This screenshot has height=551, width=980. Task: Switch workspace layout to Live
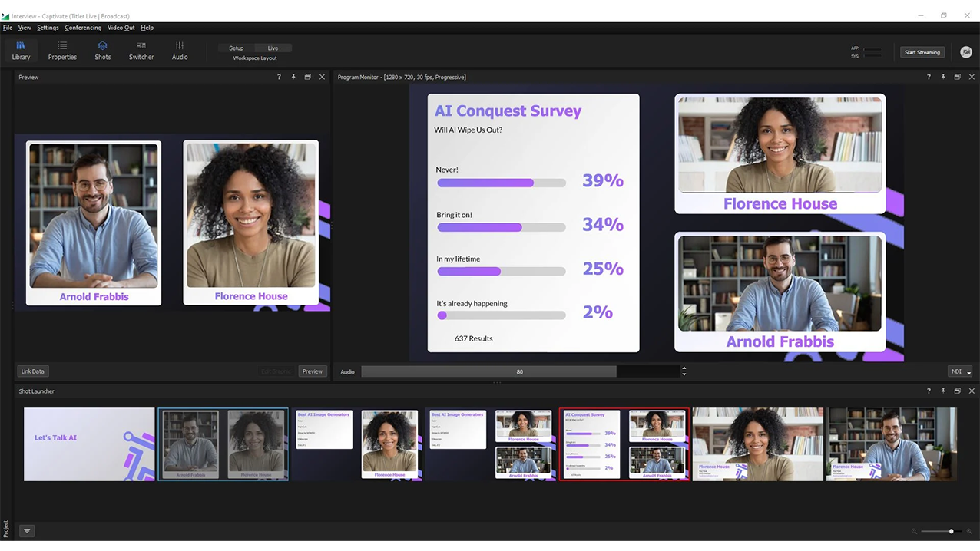(x=273, y=48)
